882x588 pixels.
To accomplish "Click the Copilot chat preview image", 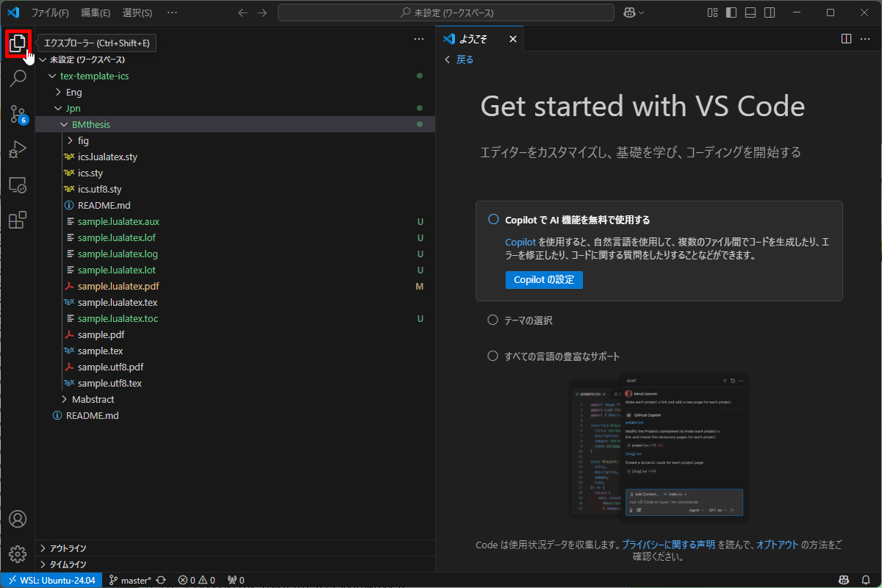I will click(660, 448).
